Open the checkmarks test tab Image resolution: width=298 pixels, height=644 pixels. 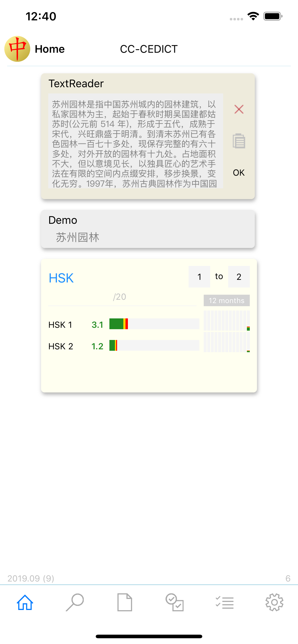[x=174, y=603]
